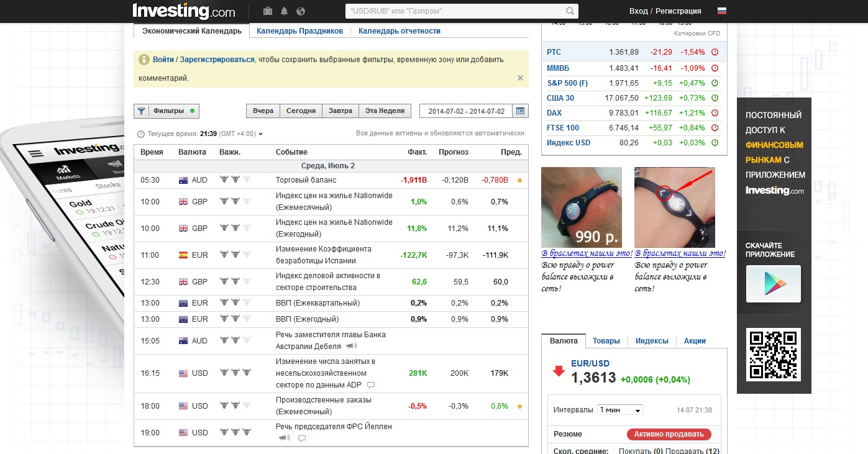Open the Торговый баланс event

click(x=306, y=180)
